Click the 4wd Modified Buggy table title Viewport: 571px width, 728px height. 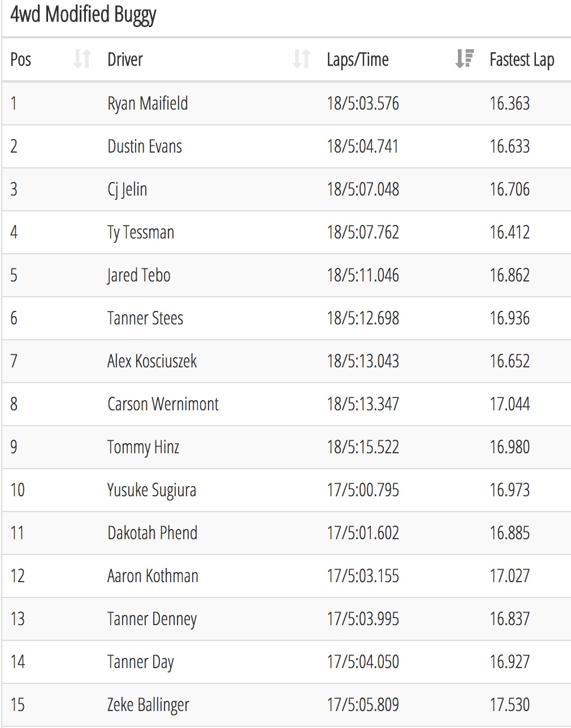(83, 15)
